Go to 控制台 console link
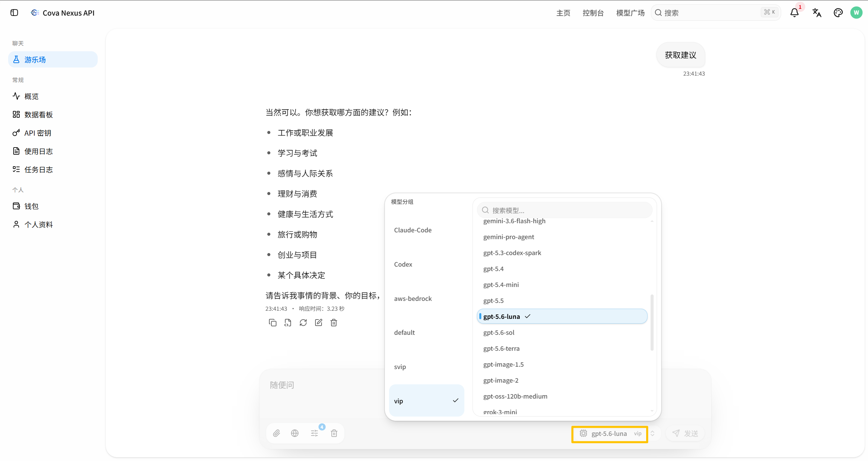Image resolution: width=868 pixels, height=461 pixels. 593,13
